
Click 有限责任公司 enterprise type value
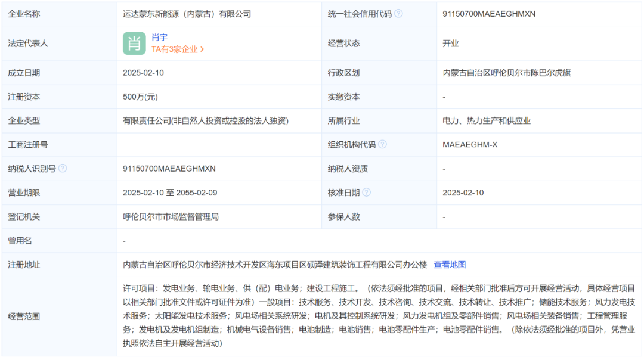pyautogui.click(x=206, y=120)
